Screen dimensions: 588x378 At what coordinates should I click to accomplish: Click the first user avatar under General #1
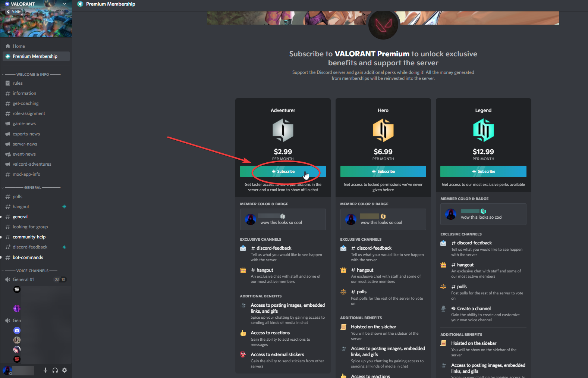pos(17,289)
